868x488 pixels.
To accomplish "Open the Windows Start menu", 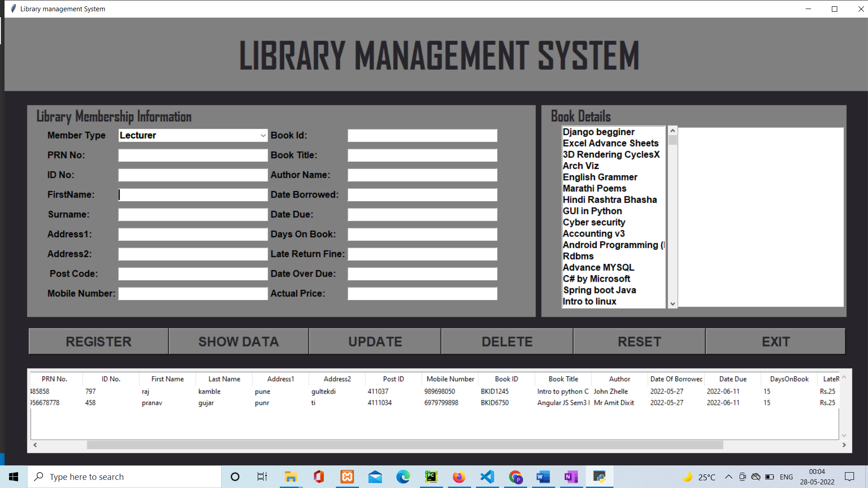I will click(14, 477).
